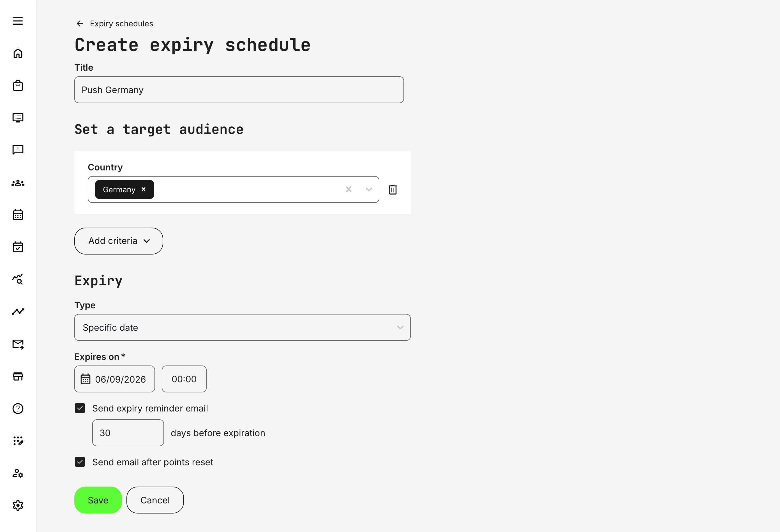Select the shopping bag icon in sidebar

pos(18,85)
